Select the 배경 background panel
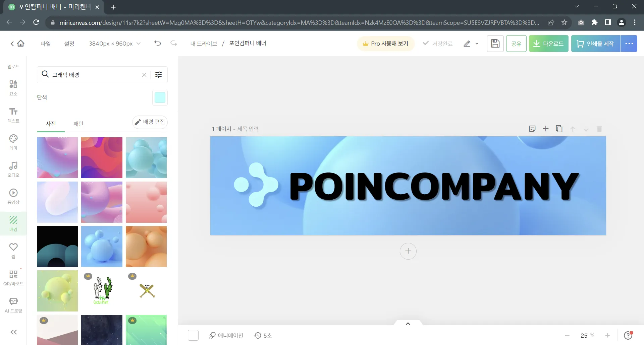 (x=13, y=223)
